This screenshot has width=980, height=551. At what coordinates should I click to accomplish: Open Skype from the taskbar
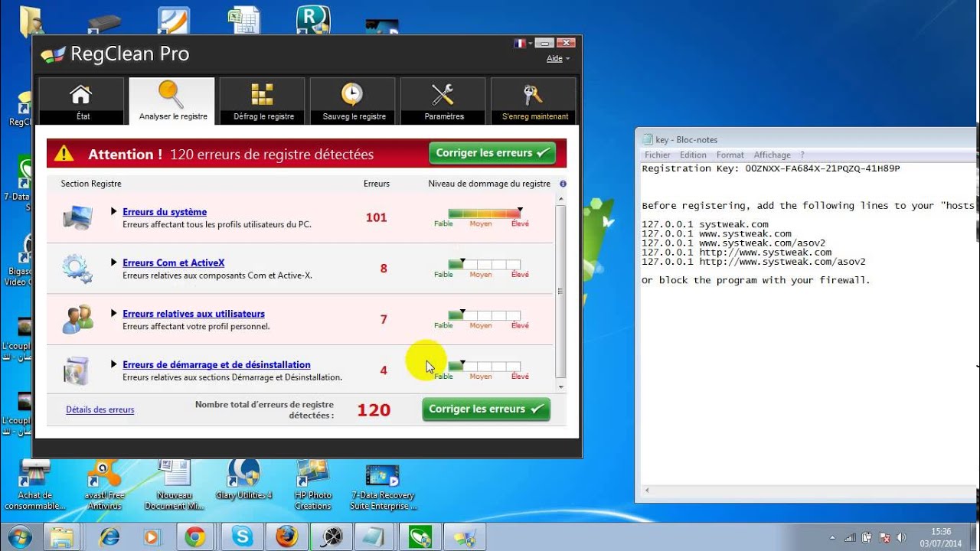242,537
